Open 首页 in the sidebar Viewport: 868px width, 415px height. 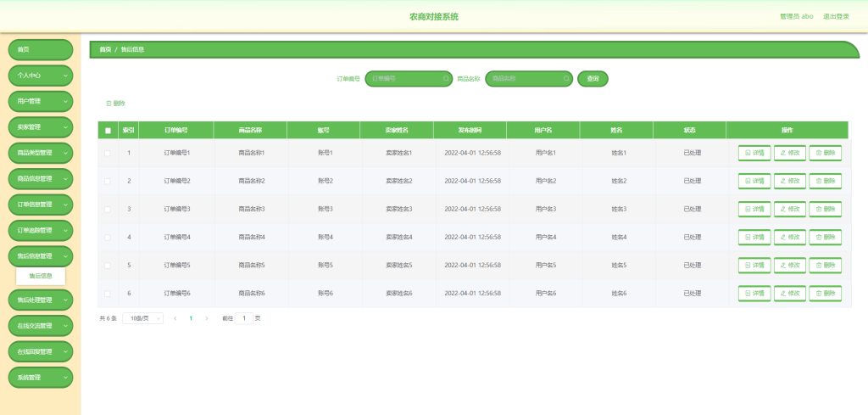coord(41,50)
